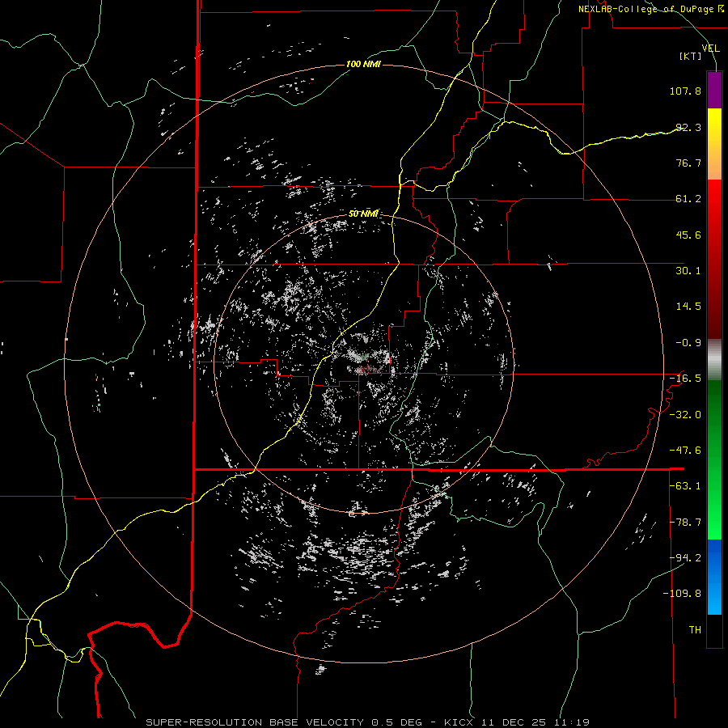The width and height of the screenshot is (728, 728).
Task: Click the green segment of the color bar
Action: 714,459
